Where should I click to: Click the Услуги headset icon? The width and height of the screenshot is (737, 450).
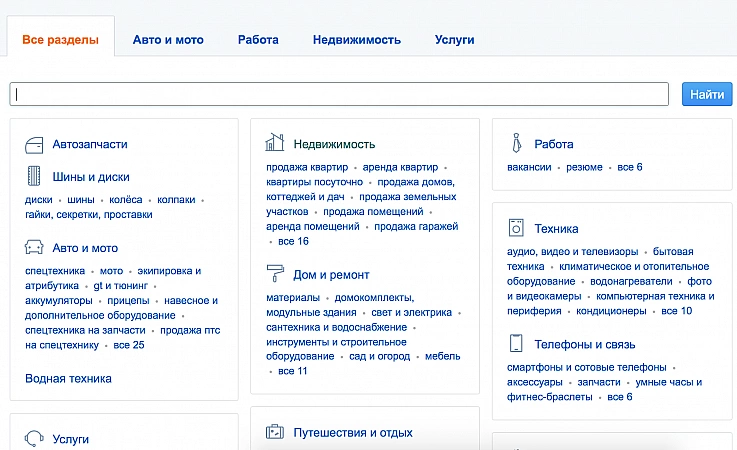(x=35, y=438)
